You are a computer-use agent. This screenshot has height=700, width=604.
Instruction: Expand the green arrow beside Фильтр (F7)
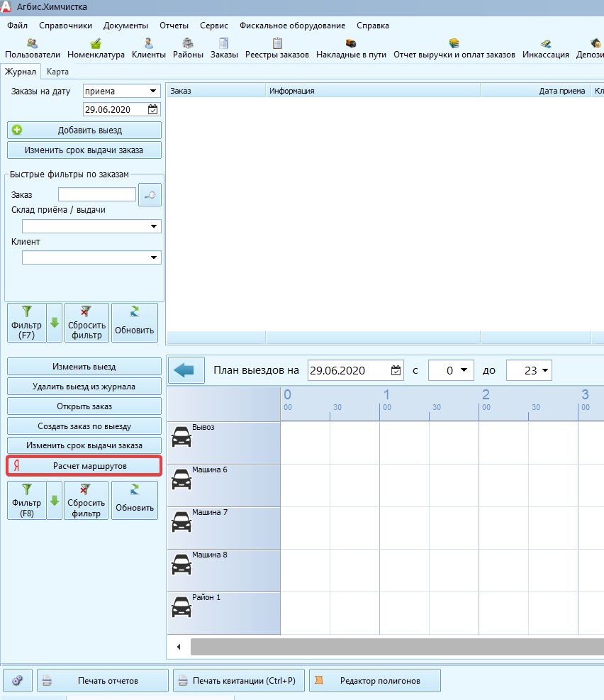[x=55, y=323]
